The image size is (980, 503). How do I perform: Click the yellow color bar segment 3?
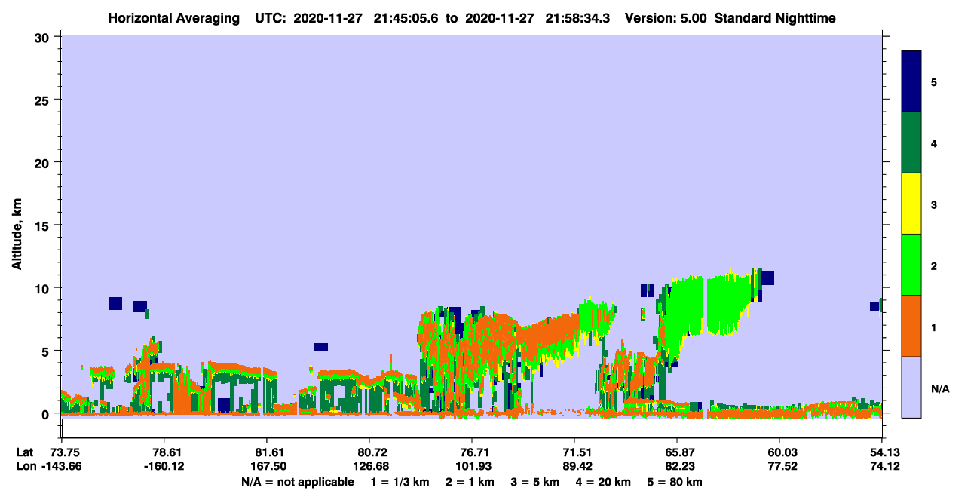click(x=911, y=204)
